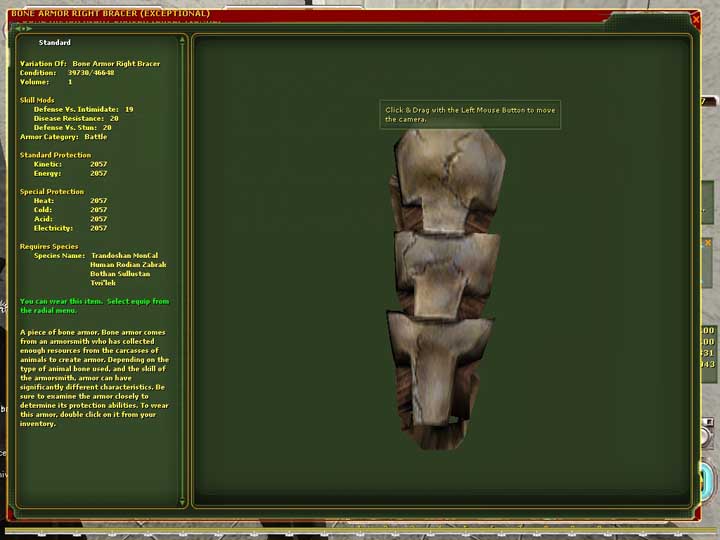Click the 'Volume: 1' line
This screenshot has height=540, width=720.
(x=46, y=82)
